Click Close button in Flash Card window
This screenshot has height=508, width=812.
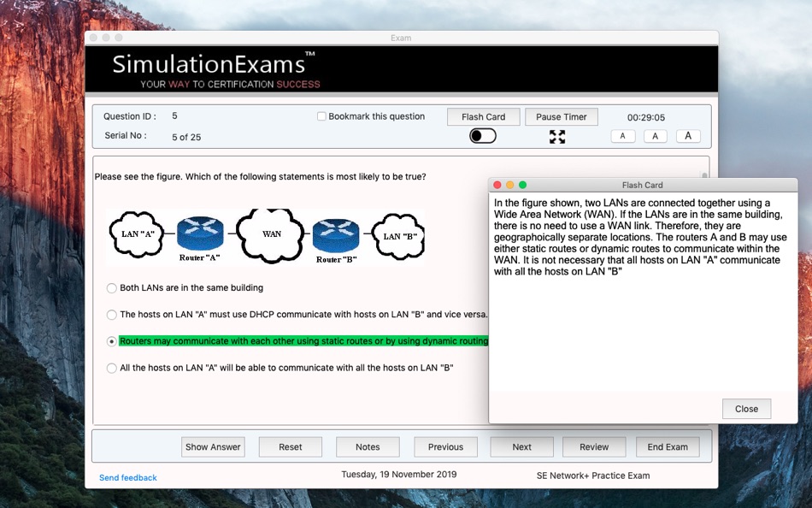coord(746,409)
